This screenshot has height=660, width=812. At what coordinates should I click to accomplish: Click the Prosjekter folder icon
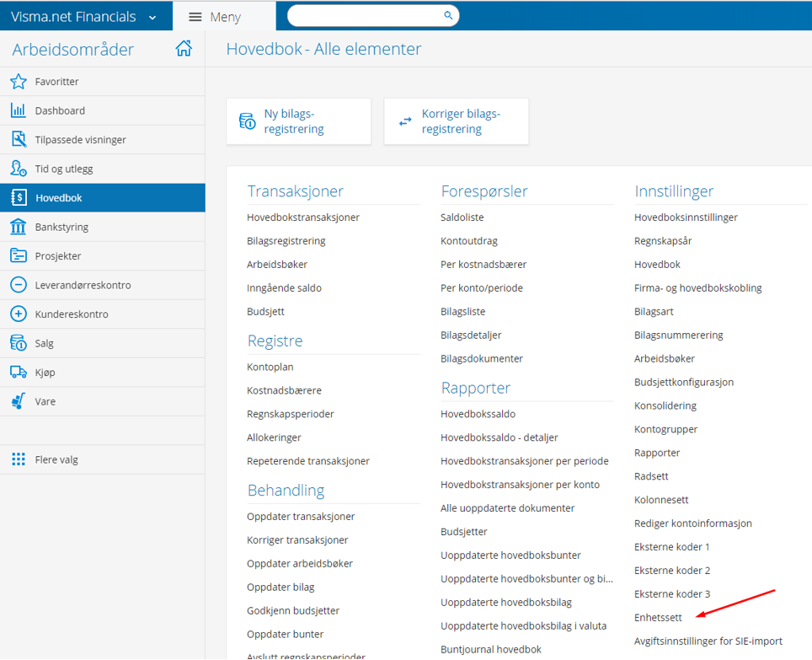tap(19, 255)
